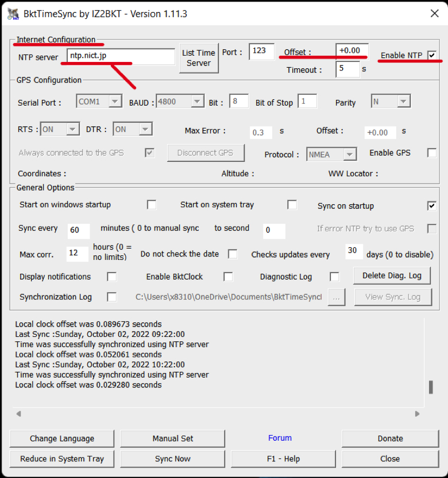The height and width of the screenshot is (478, 448).
Task: Click the Close button at bottom
Action: pos(391,459)
